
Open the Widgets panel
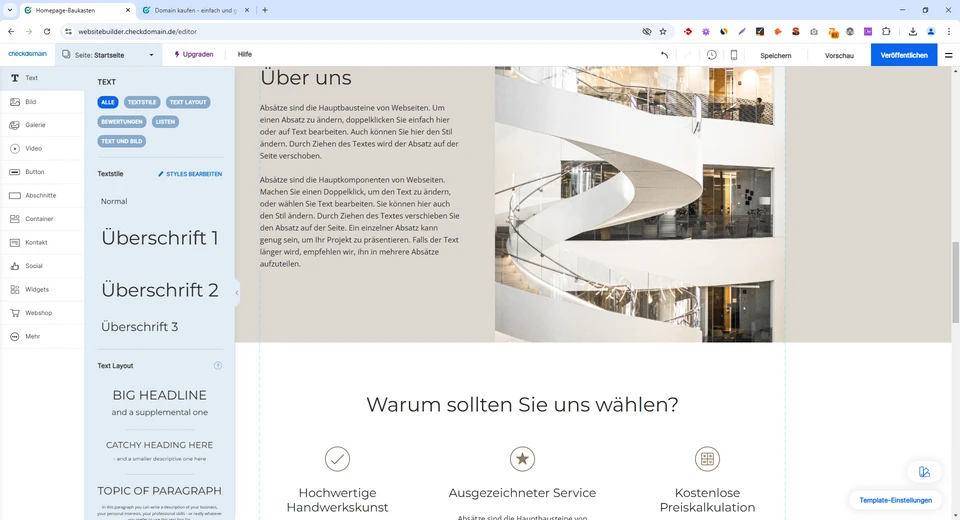(x=42, y=289)
